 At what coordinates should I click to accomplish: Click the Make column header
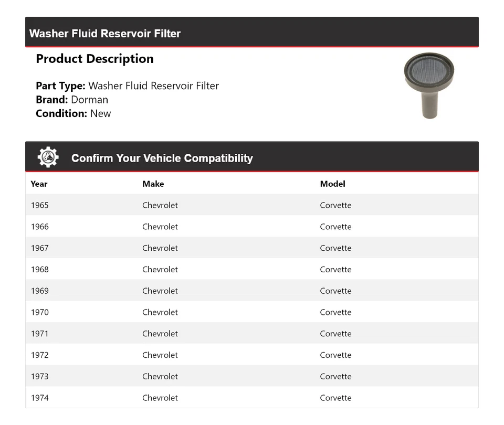153,184
